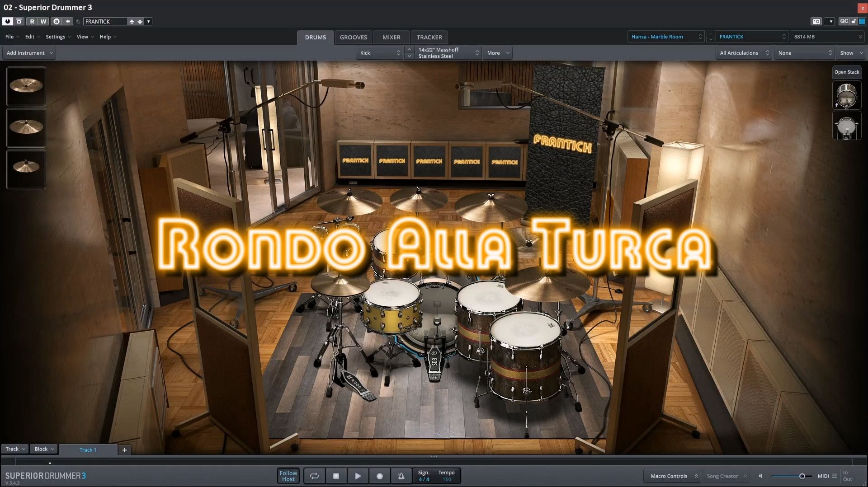868x487 pixels.
Task: Click the record button in the transport
Action: tap(380, 476)
